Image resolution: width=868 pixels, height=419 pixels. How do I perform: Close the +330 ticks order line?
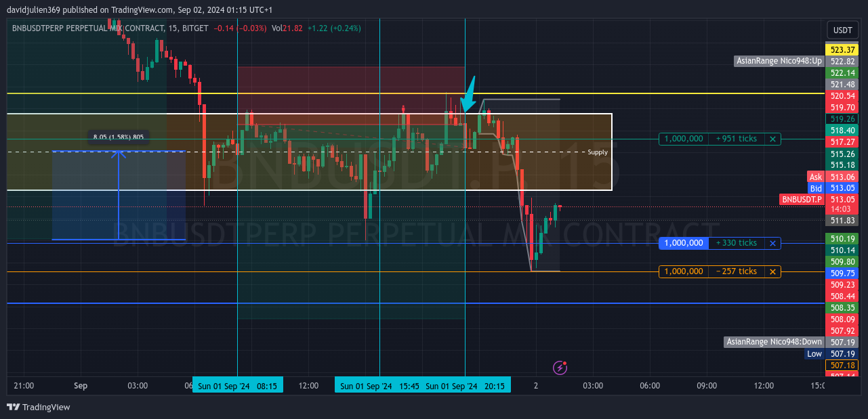tap(772, 243)
